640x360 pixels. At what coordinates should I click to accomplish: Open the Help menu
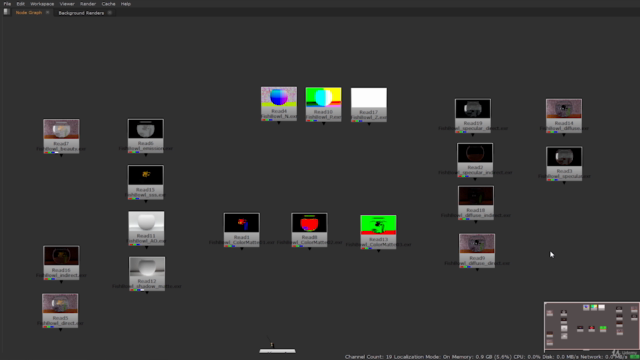tap(126, 4)
